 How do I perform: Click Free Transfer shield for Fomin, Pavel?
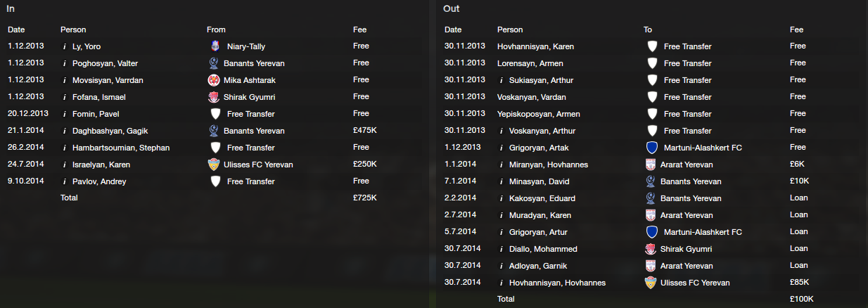click(x=215, y=114)
